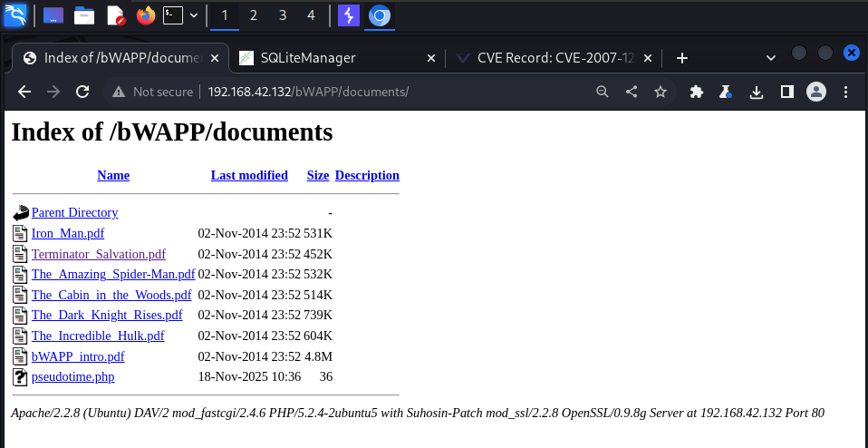Image resolution: width=868 pixels, height=448 pixels.
Task: Click the share page icon
Action: 632,92
